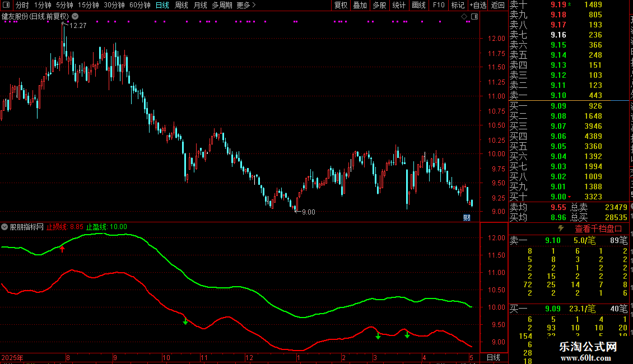Click the 卖十 price 9.19 row
The height and width of the screenshot is (364, 633).
point(569,4)
